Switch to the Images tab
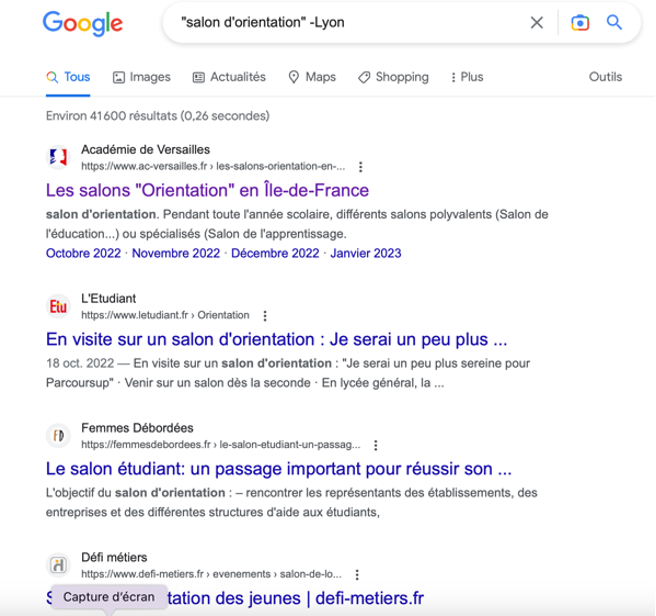656x616 pixels. point(142,77)
